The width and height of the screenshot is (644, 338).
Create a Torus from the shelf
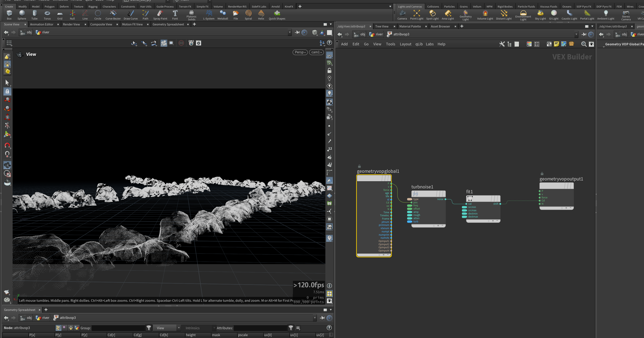tap(47, 15)
